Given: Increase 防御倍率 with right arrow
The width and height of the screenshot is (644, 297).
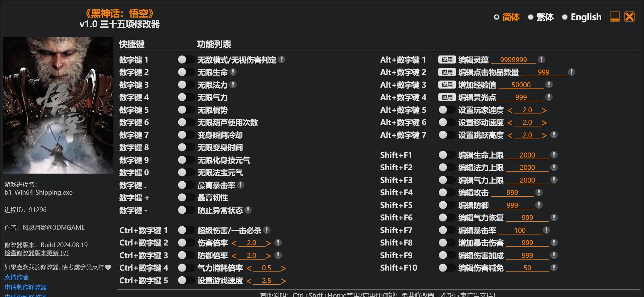Looking at the screenshot, I should (268, 256).
